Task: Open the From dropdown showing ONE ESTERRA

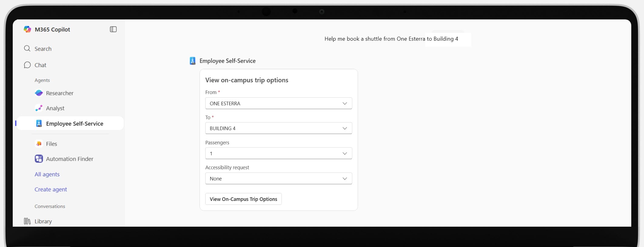Action: click(279, 103)
